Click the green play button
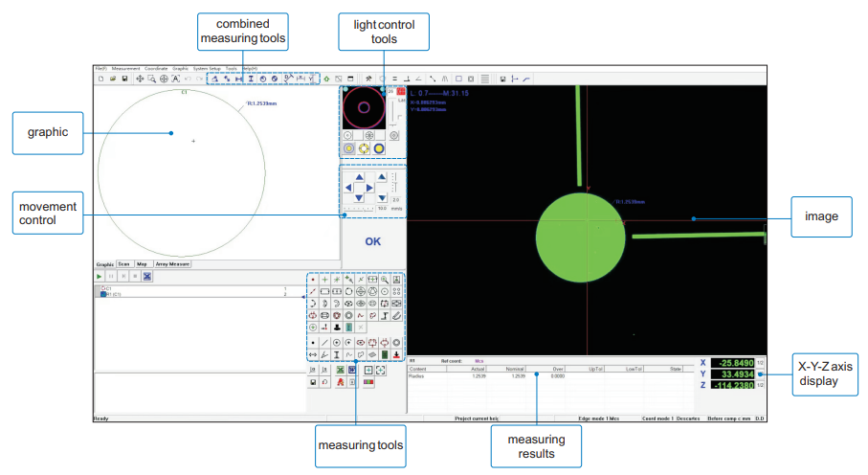The height and width of the screenshot is (475, 868). coord(100,276)
